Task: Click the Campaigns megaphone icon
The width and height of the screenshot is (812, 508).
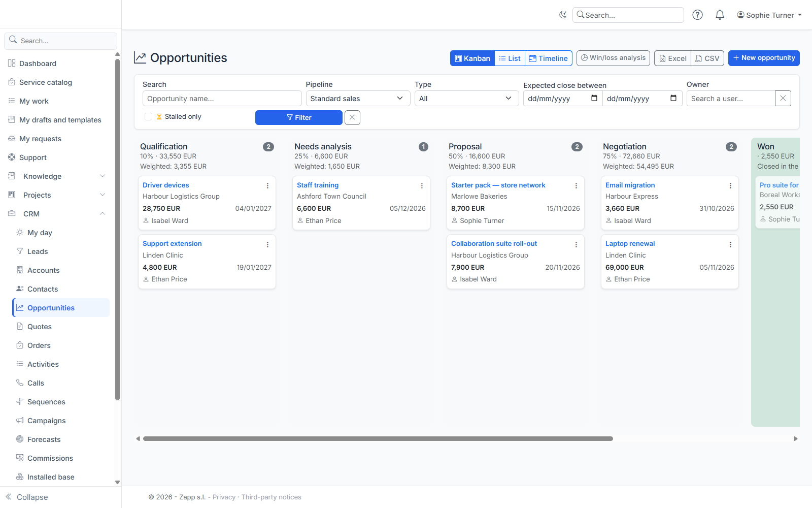Action: click(x=20, y=420)
